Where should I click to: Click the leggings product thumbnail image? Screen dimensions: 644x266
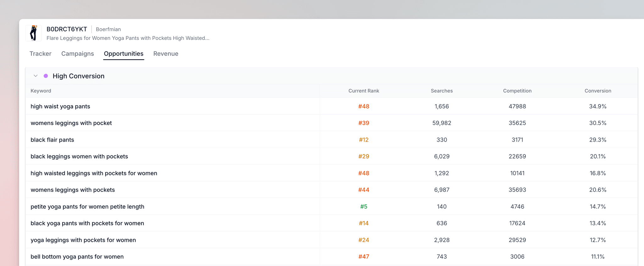34,33
